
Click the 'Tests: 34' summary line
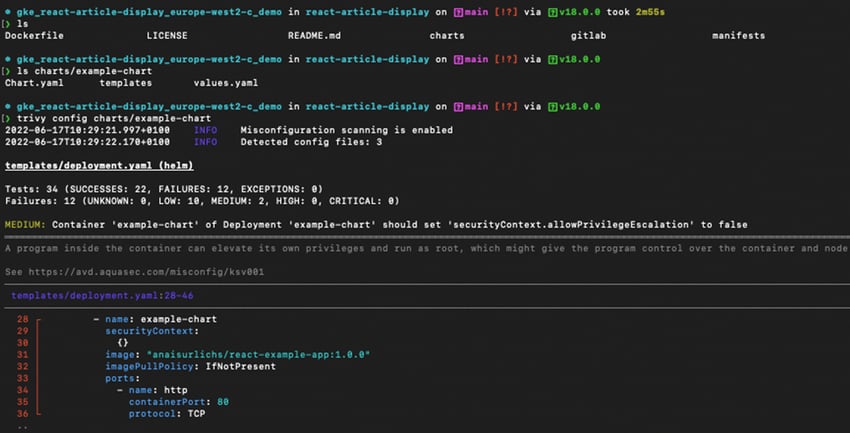164,189
